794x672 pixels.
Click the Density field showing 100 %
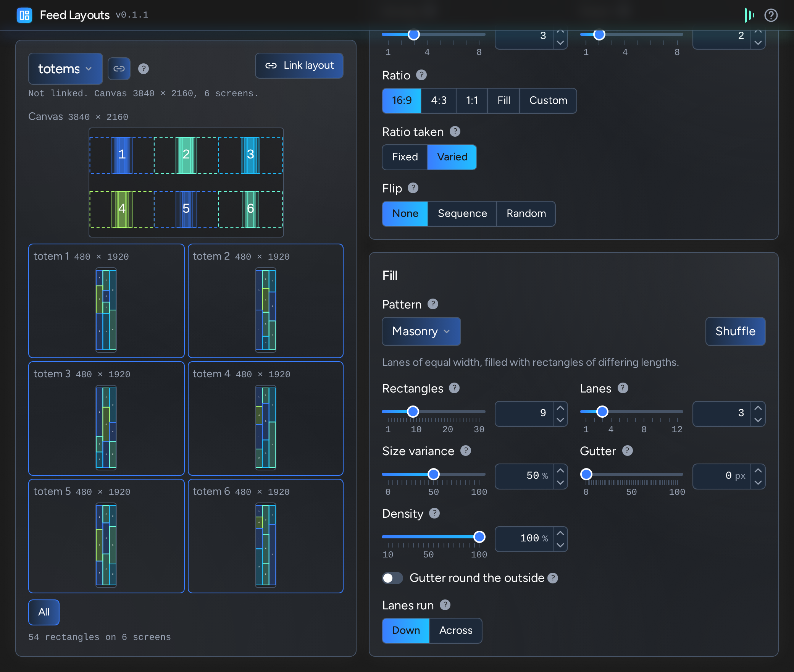524,539
